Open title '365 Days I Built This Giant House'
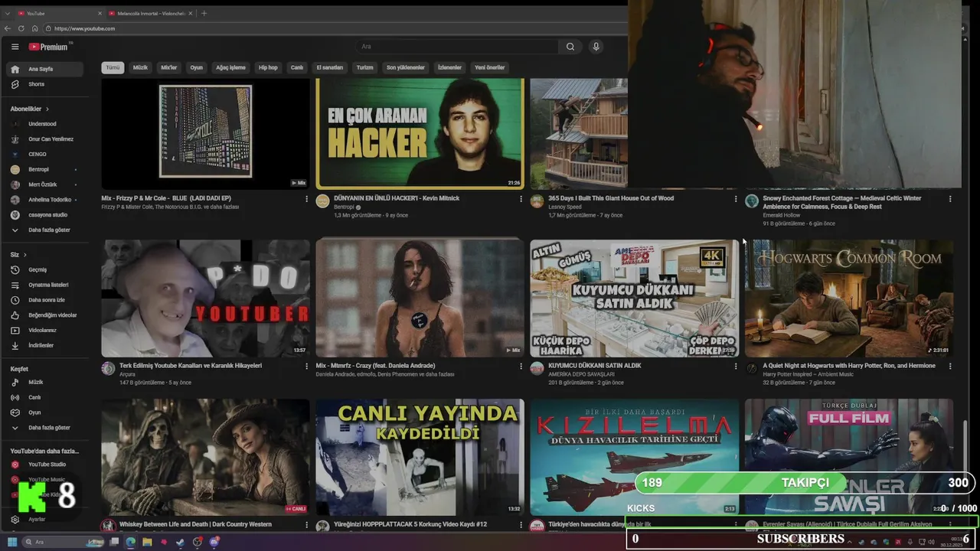The height and width of the screenshot is (551, 980). pyautogui.click(x=611, y=198)
